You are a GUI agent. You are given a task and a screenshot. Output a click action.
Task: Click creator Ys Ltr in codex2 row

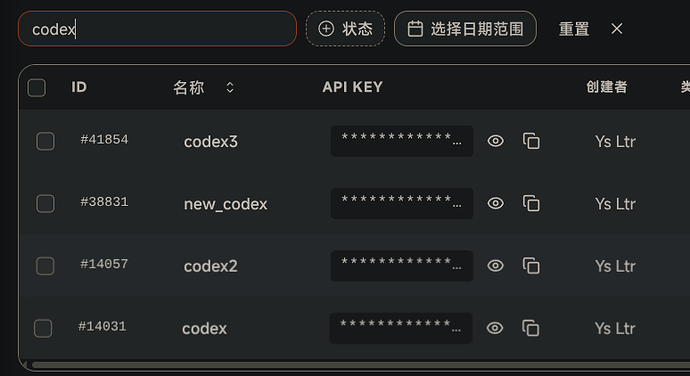(x=615, y=266)
